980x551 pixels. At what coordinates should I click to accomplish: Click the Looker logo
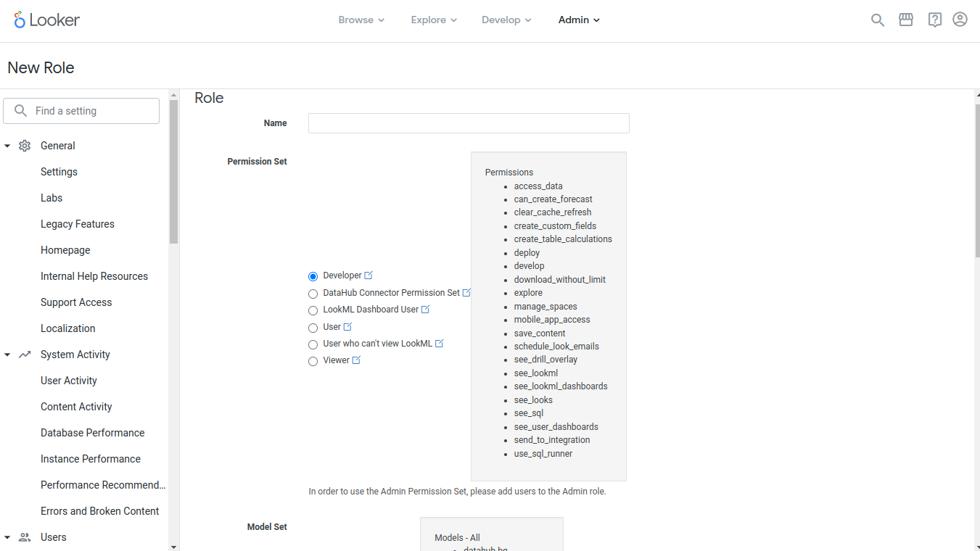[46, 20]
